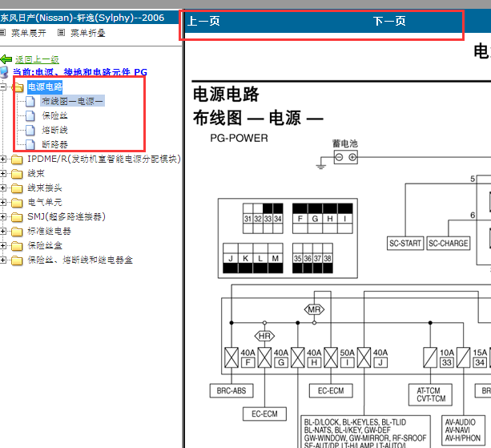The width and height of the screenshot is (491, 448).
Task: Open the 断路器 page
Action: (x=54, y=144)
